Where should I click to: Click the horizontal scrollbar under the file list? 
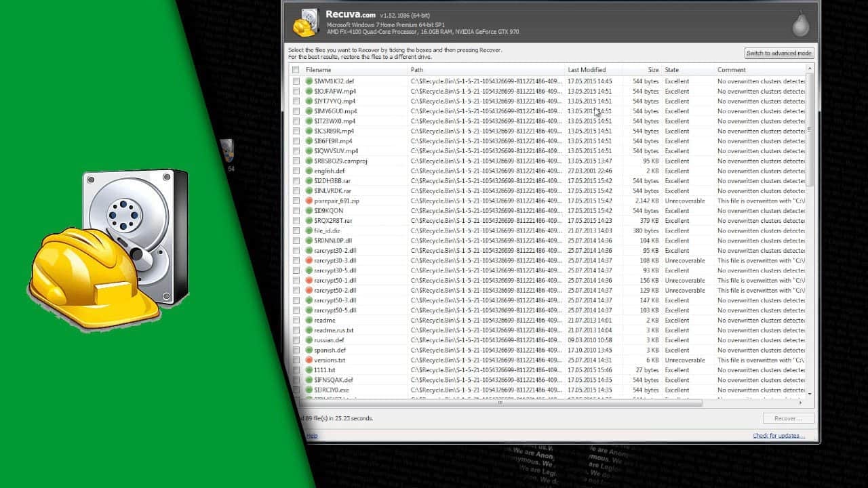549,403
